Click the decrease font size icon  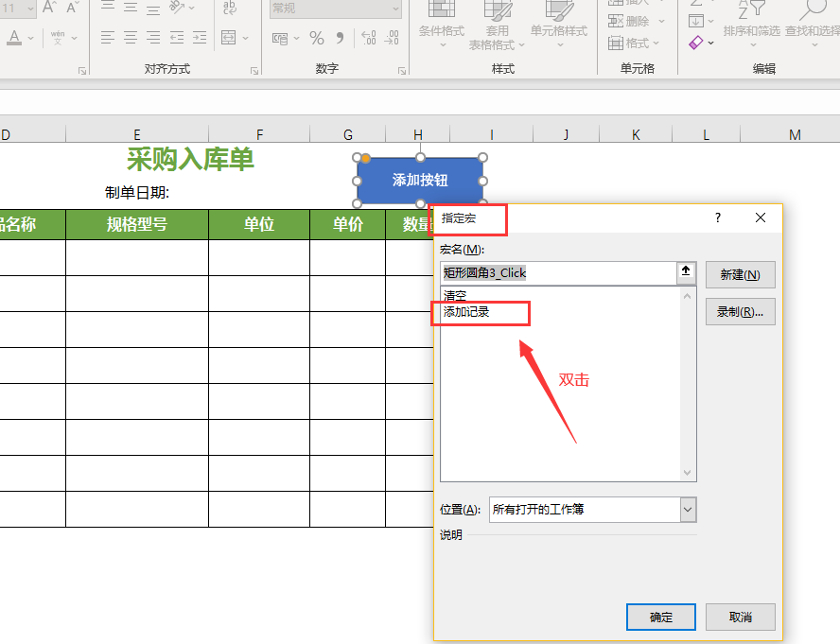click(72, 7)
